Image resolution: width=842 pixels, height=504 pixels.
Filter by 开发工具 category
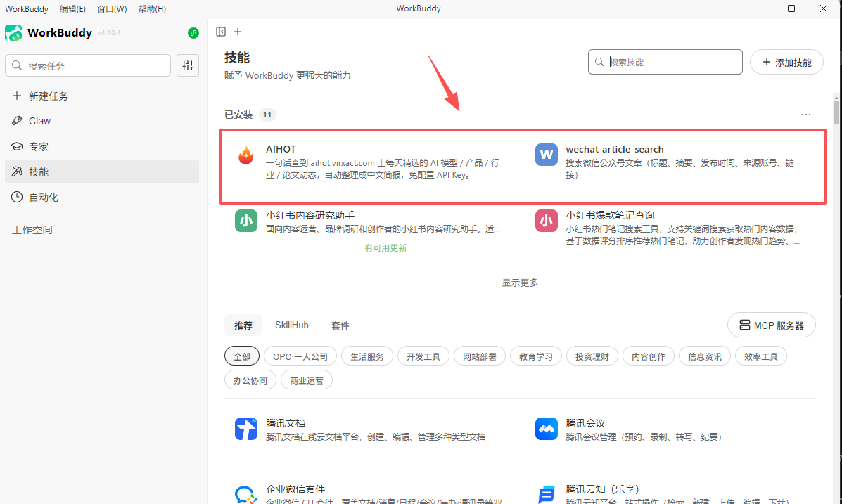(423, 356)
